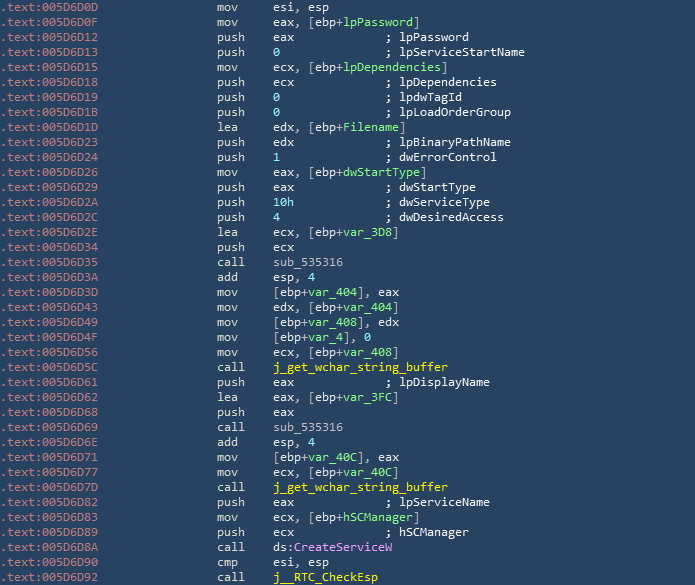Click the address .text:005D6D0D on the first line

click(51, 7)
